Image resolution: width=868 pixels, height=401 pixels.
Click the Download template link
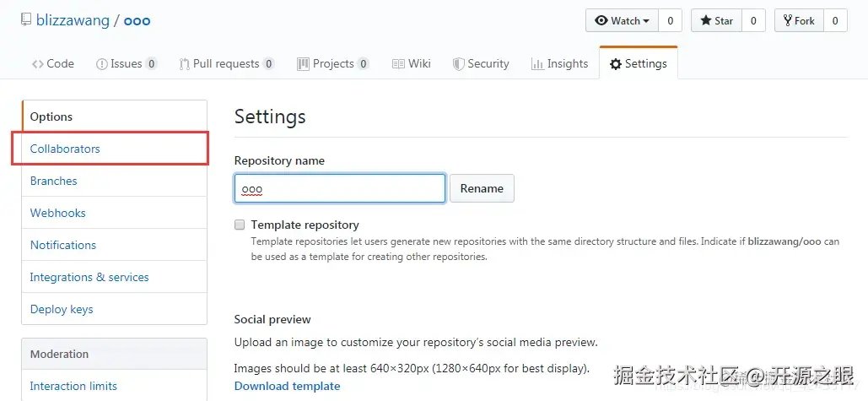(287, 386)
